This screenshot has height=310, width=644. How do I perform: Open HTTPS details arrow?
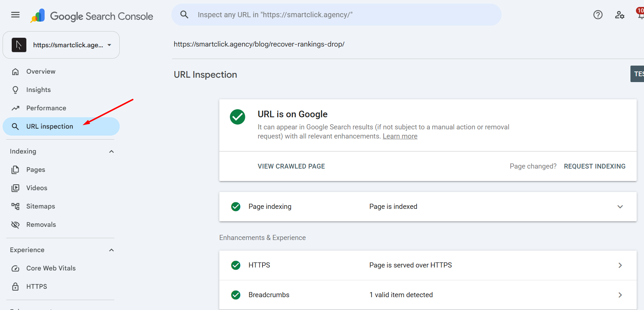pos(620,265)
